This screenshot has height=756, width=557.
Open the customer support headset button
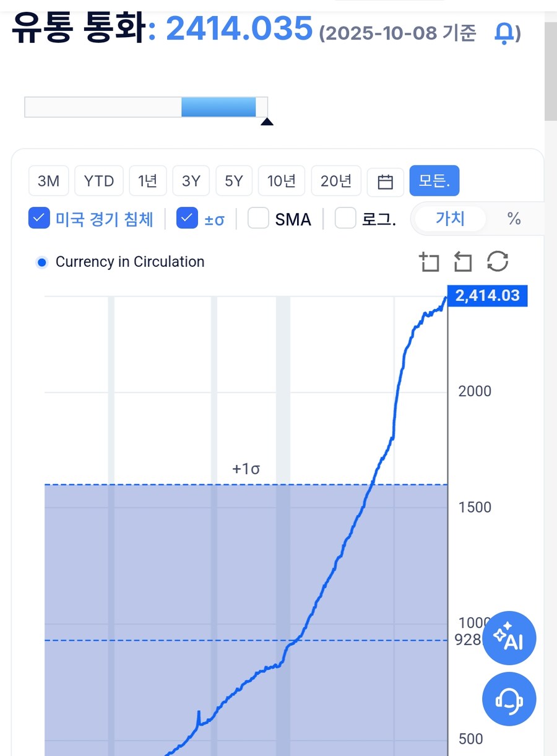[509, 699]
